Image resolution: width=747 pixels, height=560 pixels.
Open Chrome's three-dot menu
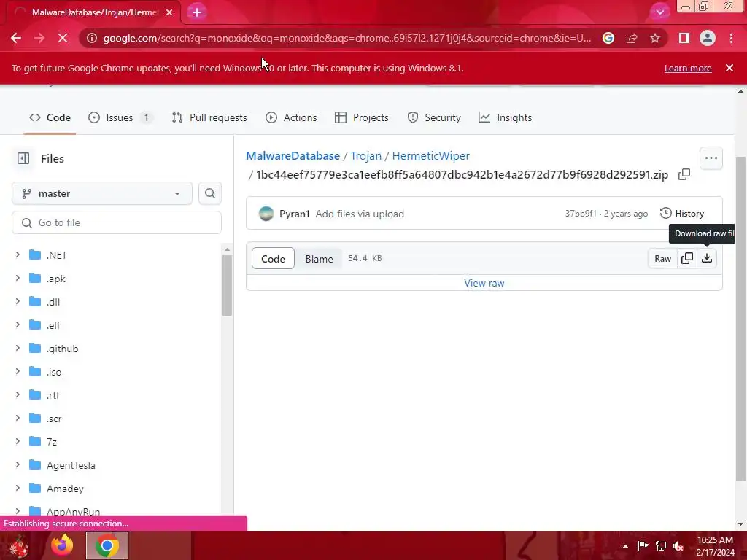[731, 38]
